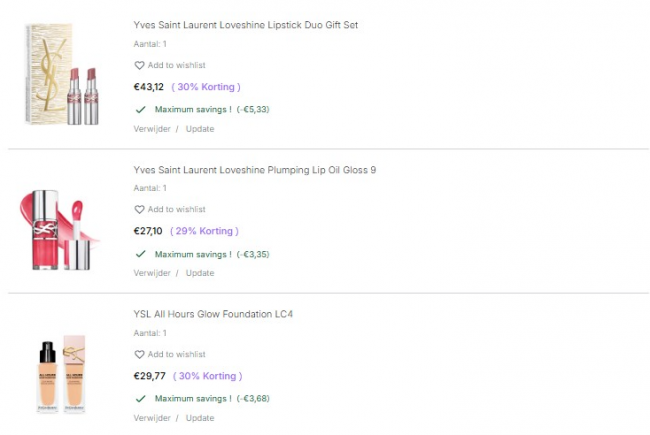Click Update for the Plumping Lip Oil Gloss

(200, 273)
